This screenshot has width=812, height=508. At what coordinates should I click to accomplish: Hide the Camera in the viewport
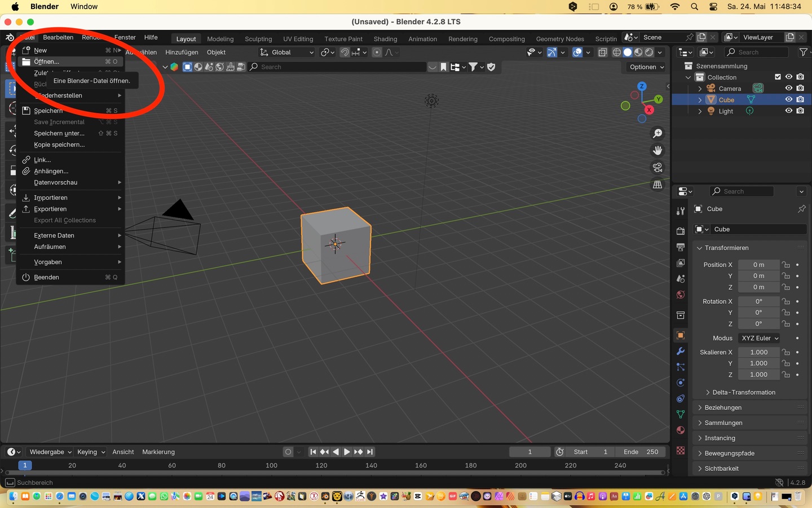[789, 89]
